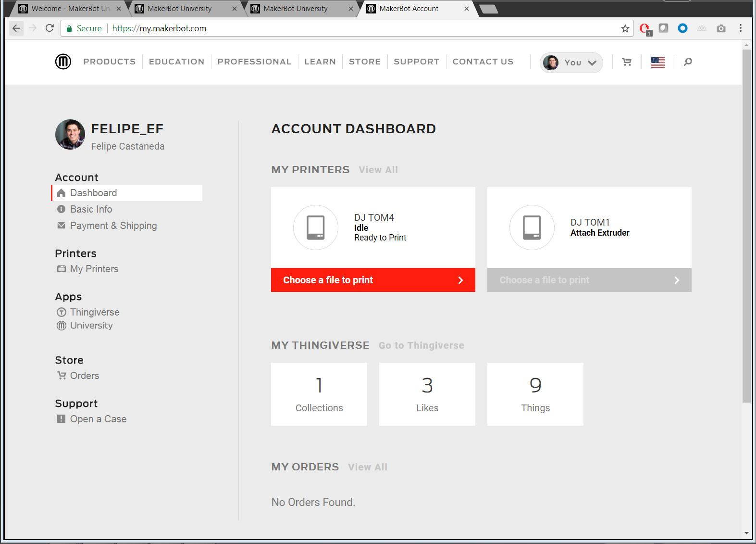Bookmark page with the star icon
The image size is (756, 544).
click(625, 28)
